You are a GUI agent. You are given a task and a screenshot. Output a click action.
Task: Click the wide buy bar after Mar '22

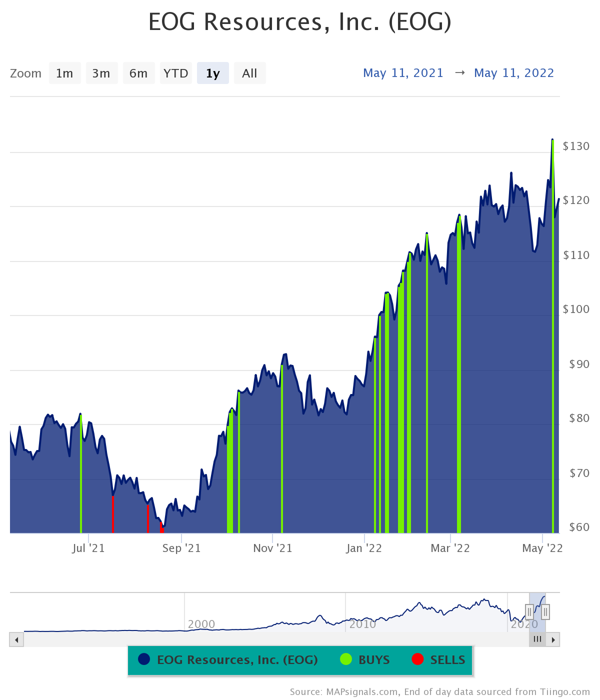[459, 374]
